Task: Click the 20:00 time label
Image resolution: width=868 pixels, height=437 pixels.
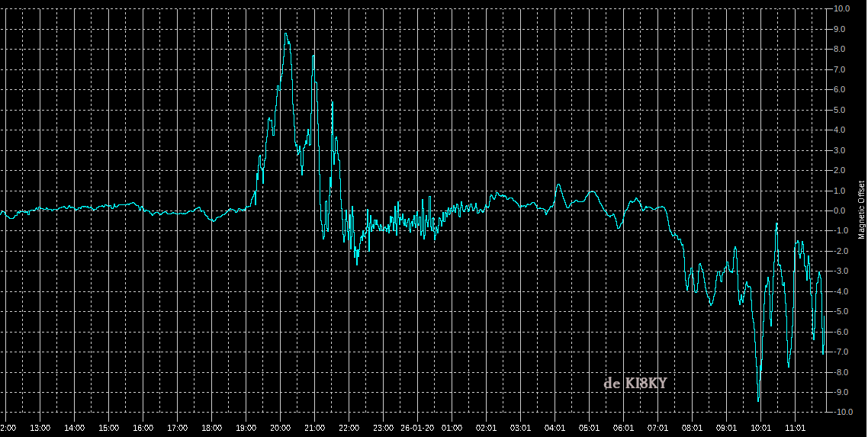Action: pos(280,428)
